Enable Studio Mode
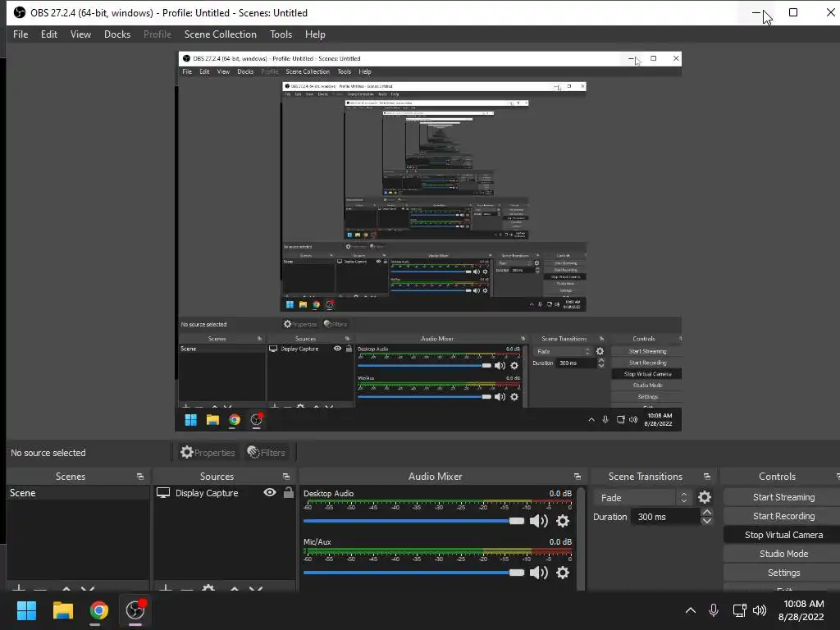This screenshot has height=630, width=840. click(x=783, y=554)
